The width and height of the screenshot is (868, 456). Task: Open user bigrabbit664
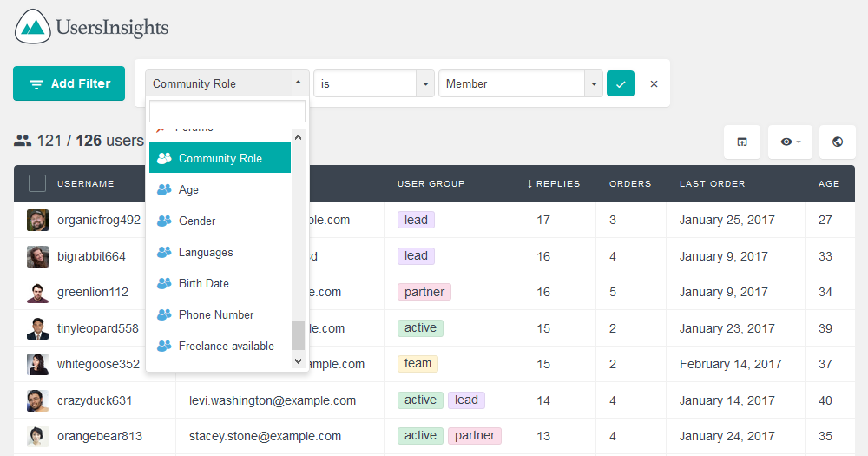[x=91, y=256]
